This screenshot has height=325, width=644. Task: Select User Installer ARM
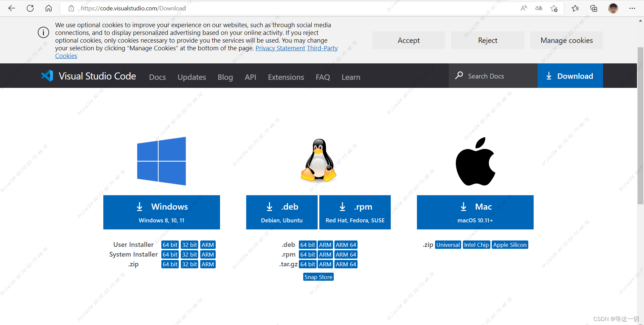pyautogui.click(x=208, y=245)
